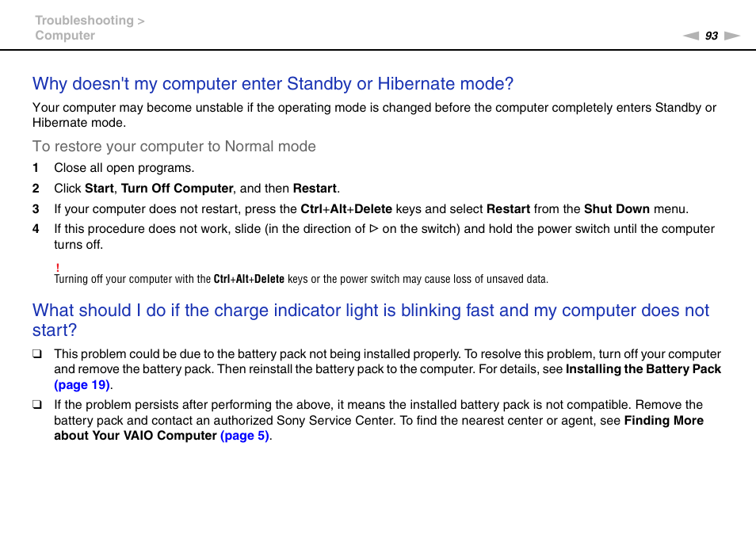756x534 pixels.
Task: Go to the next page arrow
Action: click(x=731, y=36)
